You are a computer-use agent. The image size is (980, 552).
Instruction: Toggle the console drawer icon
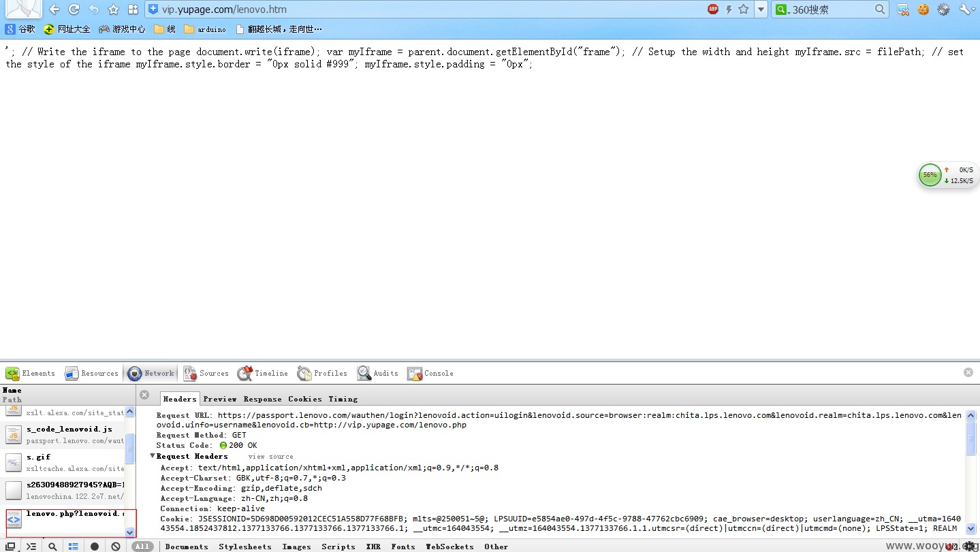point(31,546)
